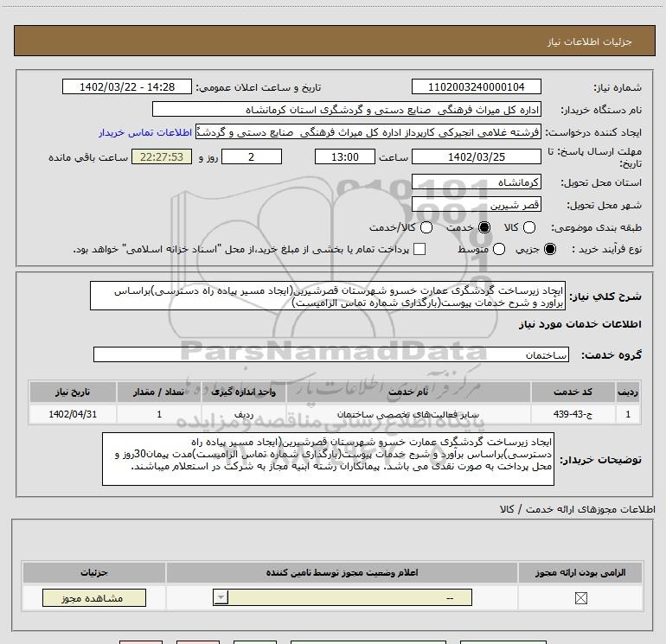Click the الزامی بودن ارائه مجوز column header
This screenshot has width=666, height=644.
click(580, 572)
